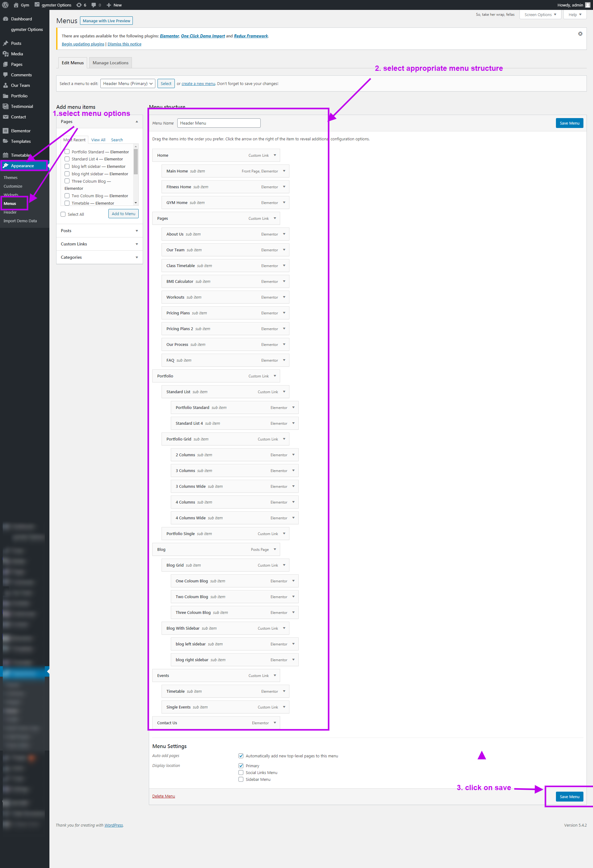This screenshot has height=868, width=593.
Task: Click the updates icon in admin bar
Action: [x=79, y=5]
